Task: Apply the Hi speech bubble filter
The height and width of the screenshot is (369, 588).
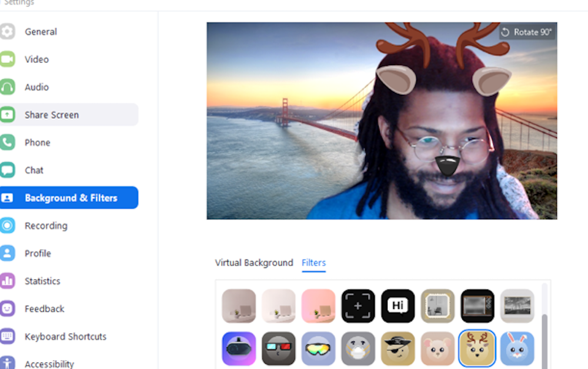Action: coord(398,306)
